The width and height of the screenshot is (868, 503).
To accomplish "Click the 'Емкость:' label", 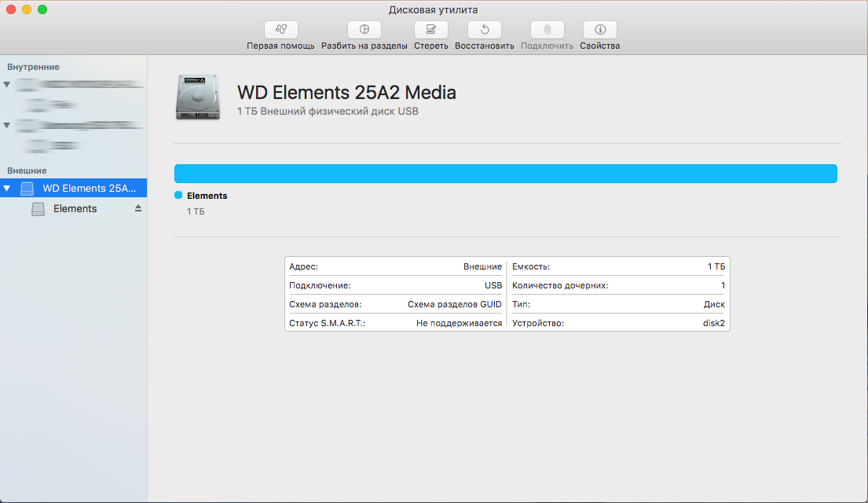I will [x=531, y=266].
